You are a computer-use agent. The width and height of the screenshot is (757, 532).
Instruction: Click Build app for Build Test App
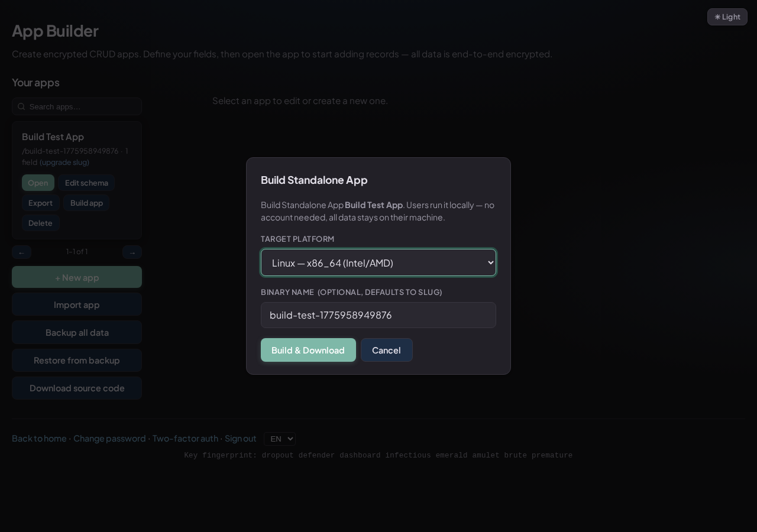point(86,203)
